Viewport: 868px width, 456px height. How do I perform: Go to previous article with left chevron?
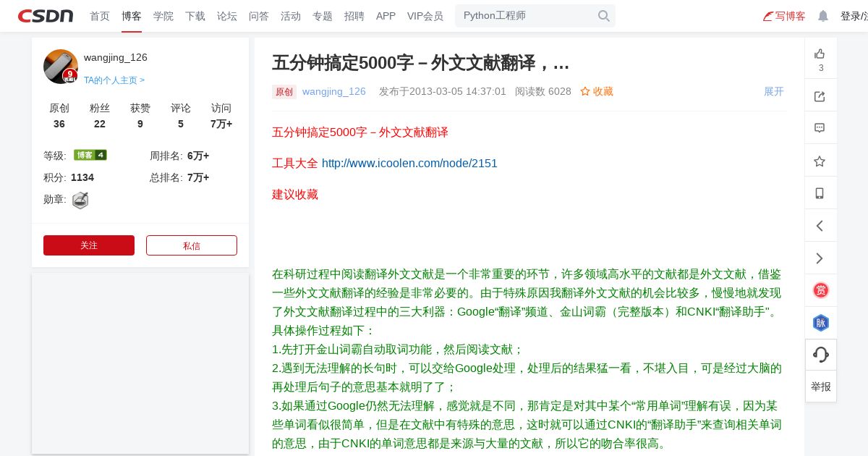[820, 226]
